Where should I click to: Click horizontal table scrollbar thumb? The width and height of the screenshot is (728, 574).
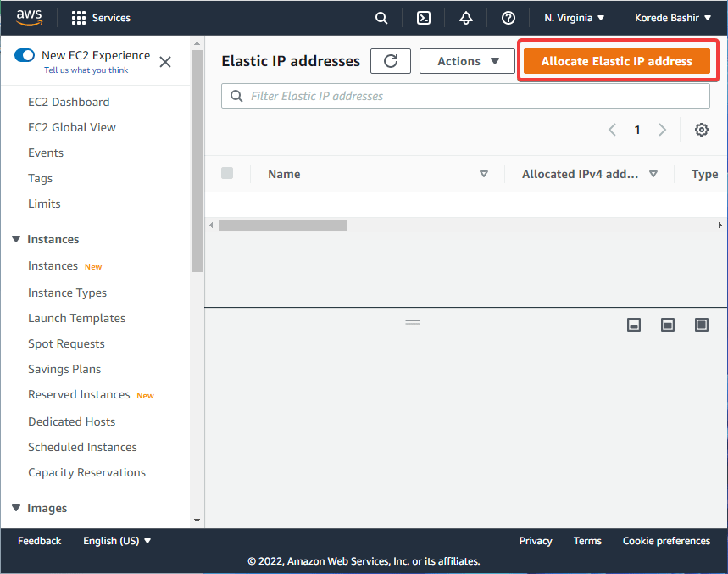(283, 226)
